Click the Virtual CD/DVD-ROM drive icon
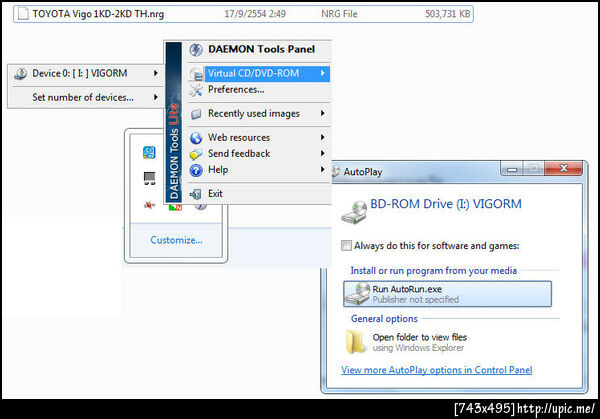The height and width of the screenshot is (419, 600). [196, 74]
